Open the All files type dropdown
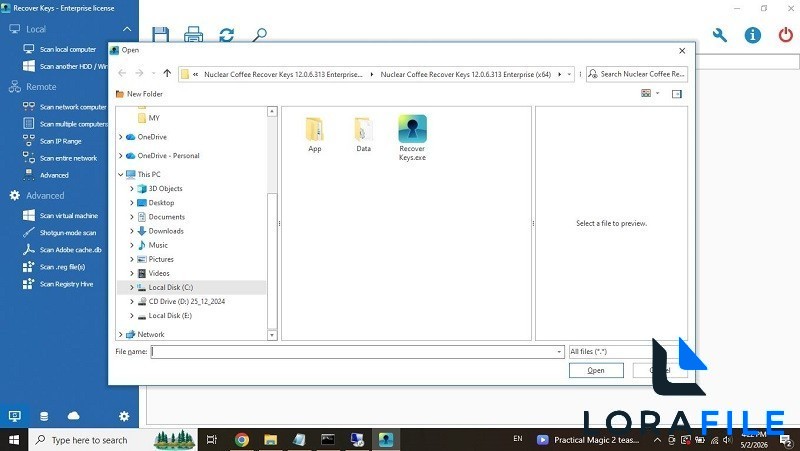This screenshot has width=800, height=451. [x=610, y=352]
